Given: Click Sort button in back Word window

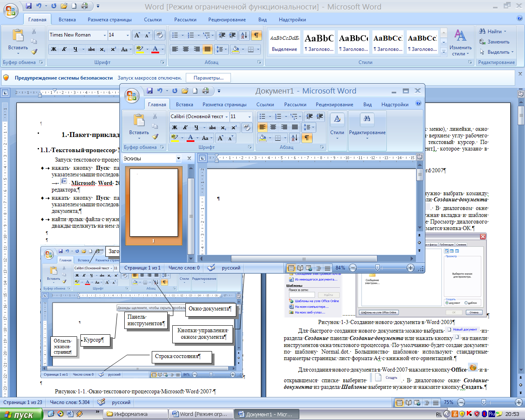Looking at the screenshot, I should (x=244, y=35).
